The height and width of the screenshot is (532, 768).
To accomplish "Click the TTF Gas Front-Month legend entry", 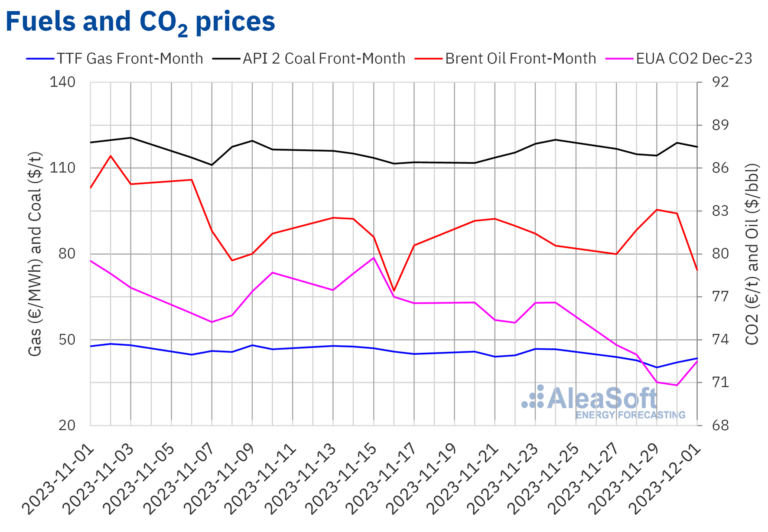I will click(x=115, y=59).
